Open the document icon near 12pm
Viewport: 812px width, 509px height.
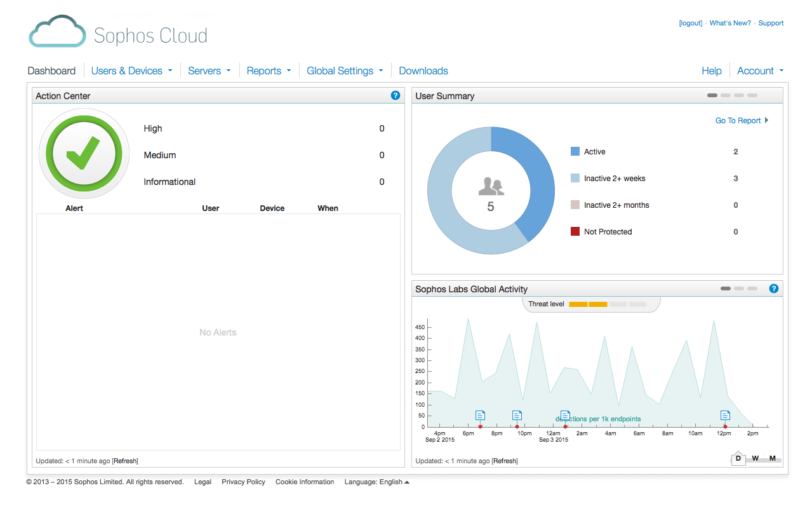[725, 416]
